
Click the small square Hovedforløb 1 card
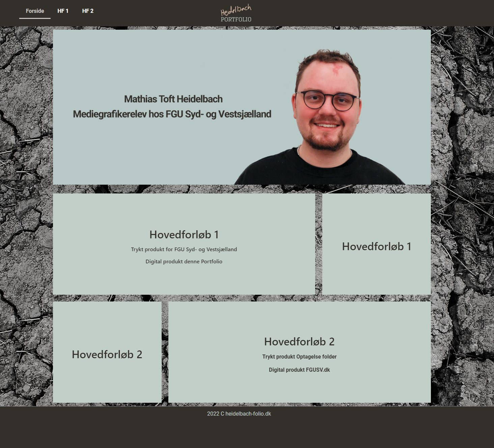376,246
